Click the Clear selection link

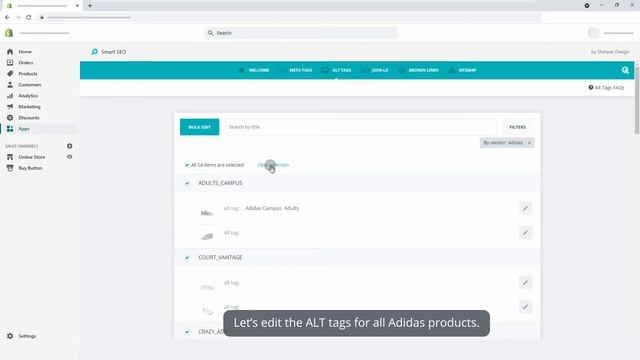point(273,165)
